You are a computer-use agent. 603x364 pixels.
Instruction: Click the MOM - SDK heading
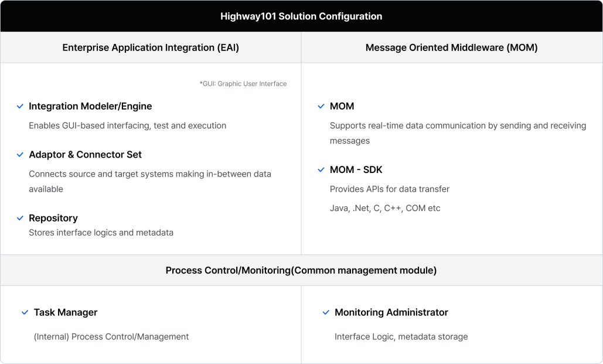[x=356, y=169]
